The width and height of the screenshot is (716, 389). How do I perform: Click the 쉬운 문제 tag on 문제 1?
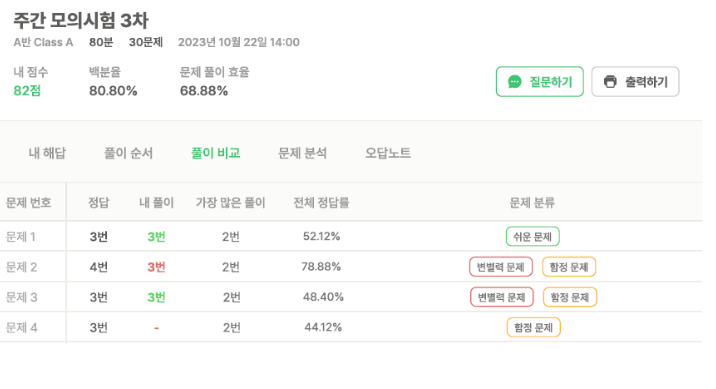(x=532, y=237)
